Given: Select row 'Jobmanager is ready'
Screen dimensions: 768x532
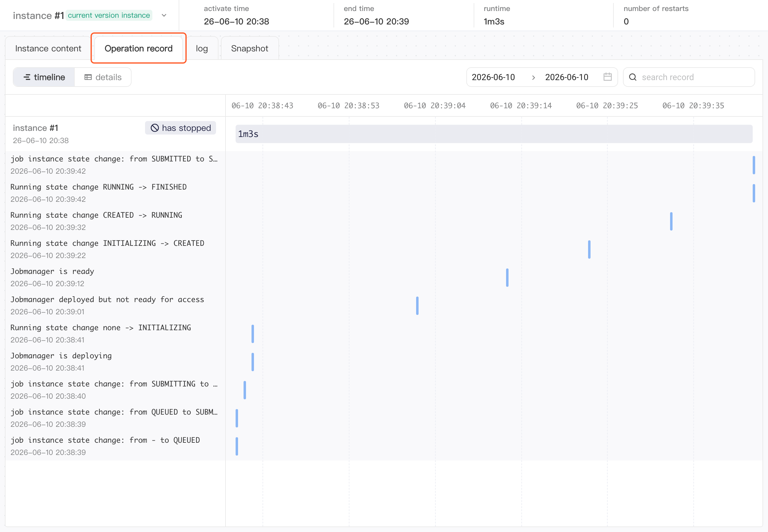Looking at the screenshot, I should (x=115, y=277).
